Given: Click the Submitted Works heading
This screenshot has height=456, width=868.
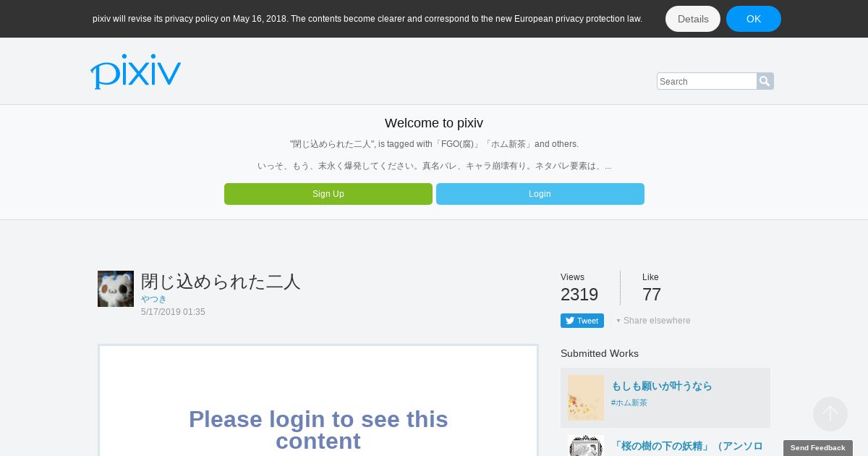Looking at the screenshot, I should pyautogui.click(x=600, y=353).
